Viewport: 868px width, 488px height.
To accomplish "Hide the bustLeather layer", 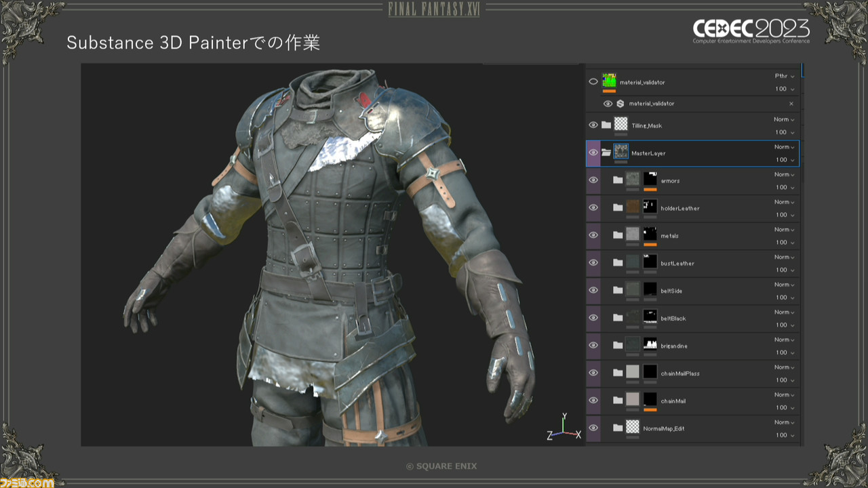I will pyautogui.click(x=593, y=262).
